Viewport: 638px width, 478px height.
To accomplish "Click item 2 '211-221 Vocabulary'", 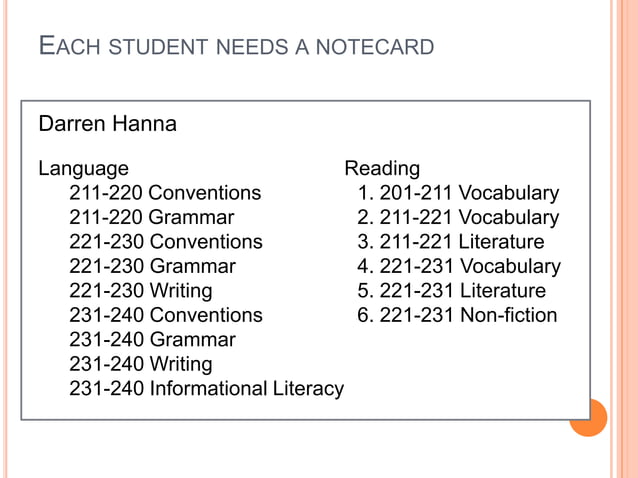I will (458, 218).
